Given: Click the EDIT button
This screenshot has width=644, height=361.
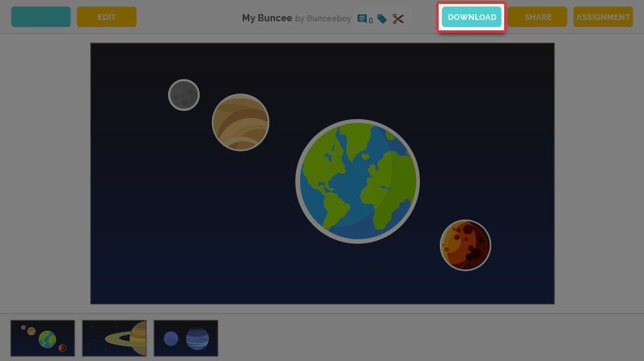Looking at the screenshot, I should (x=106, y=17).
